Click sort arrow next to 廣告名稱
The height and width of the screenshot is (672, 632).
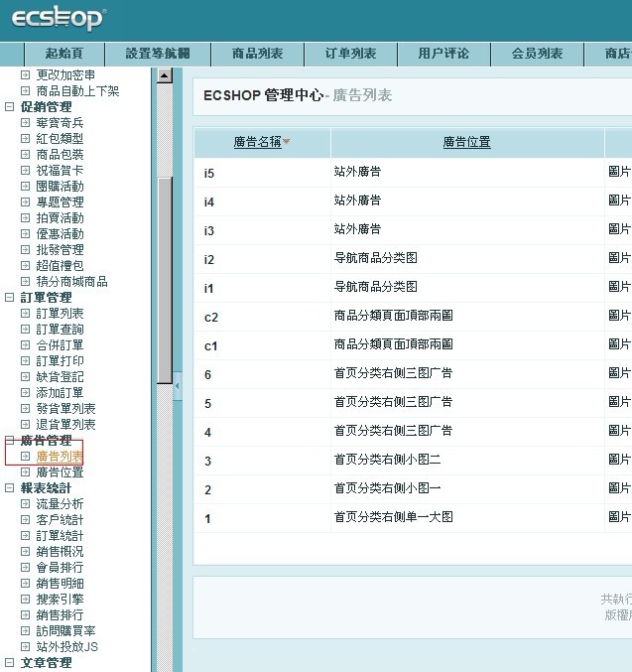[286, 141]
